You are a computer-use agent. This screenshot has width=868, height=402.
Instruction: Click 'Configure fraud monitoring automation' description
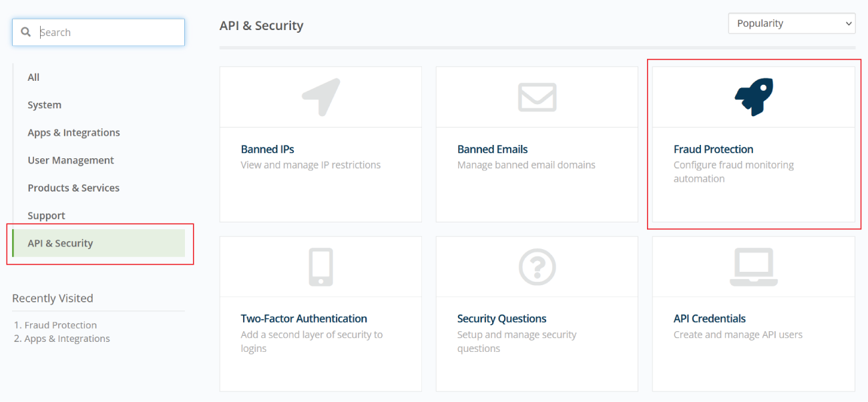tap(734, 172)
